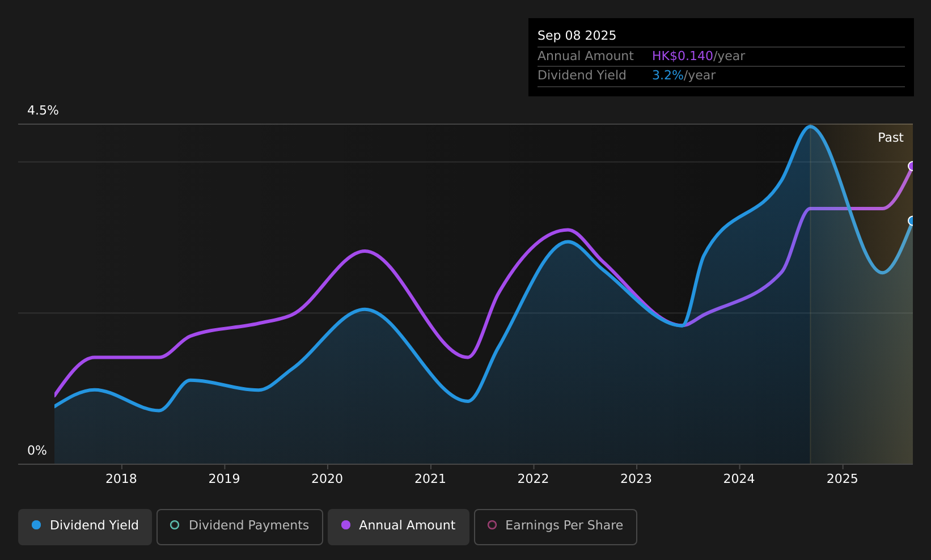The image size is (931, 560).
Task: Click the purple Annual Amount legend dot
Action: (x=346, y=525)
